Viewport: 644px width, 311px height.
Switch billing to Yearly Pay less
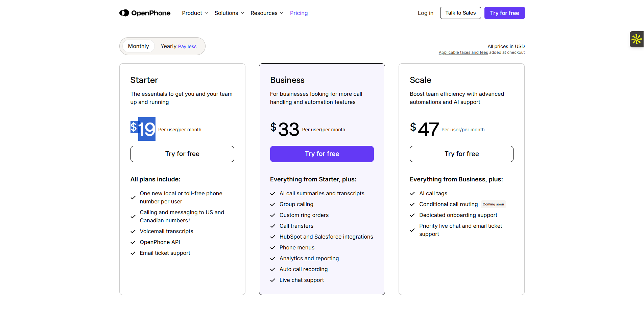[x=178, y=46]
